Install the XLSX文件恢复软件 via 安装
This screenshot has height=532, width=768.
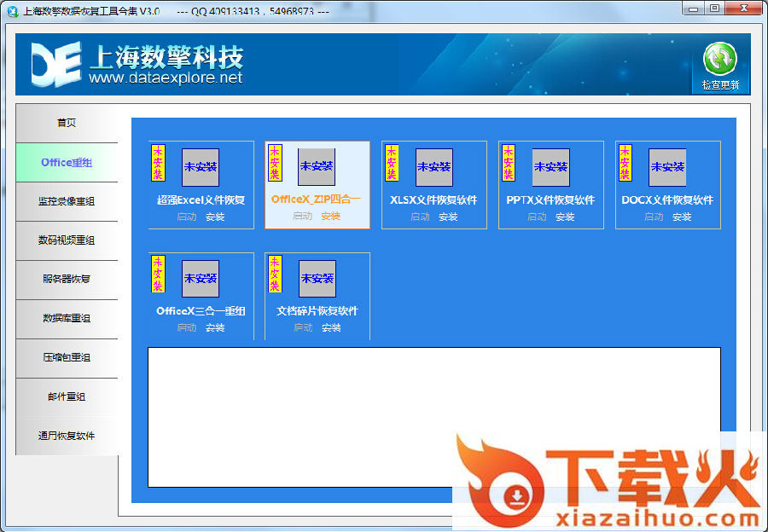click(x=448, y=217)
